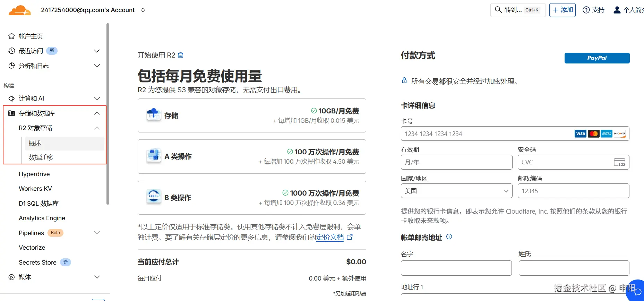This screenshot has height=301, width=644.
Task: Click the 存储和数据库 icon
Action: [12, 113]
